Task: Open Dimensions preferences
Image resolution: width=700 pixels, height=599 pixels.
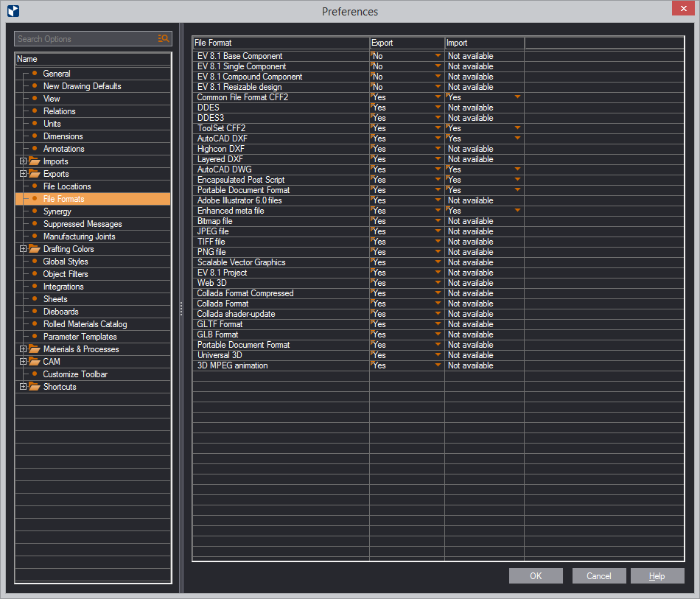Action: coord(63,136)
